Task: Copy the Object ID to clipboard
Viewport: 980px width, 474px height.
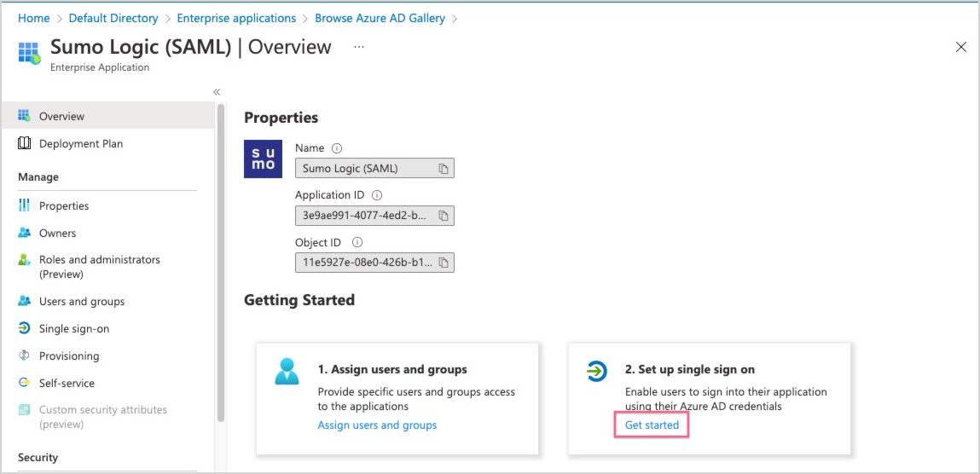Action: pos(444,263)
